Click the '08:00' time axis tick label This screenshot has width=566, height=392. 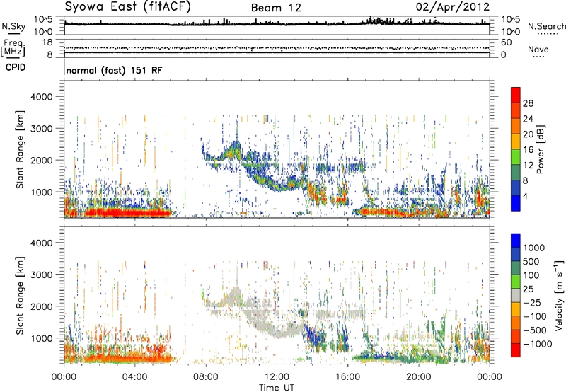pyautogui.click(x=206, y=377)
